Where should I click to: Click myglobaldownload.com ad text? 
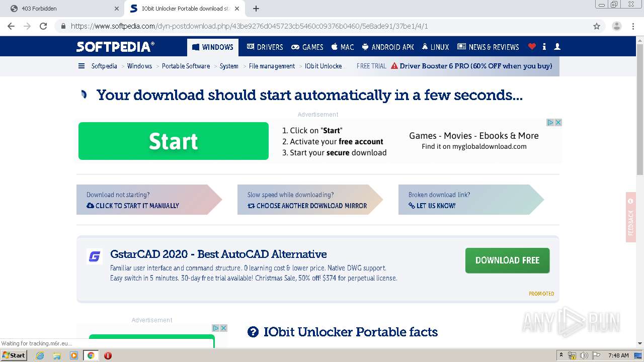pyautogui.click(x=474, y=147)
